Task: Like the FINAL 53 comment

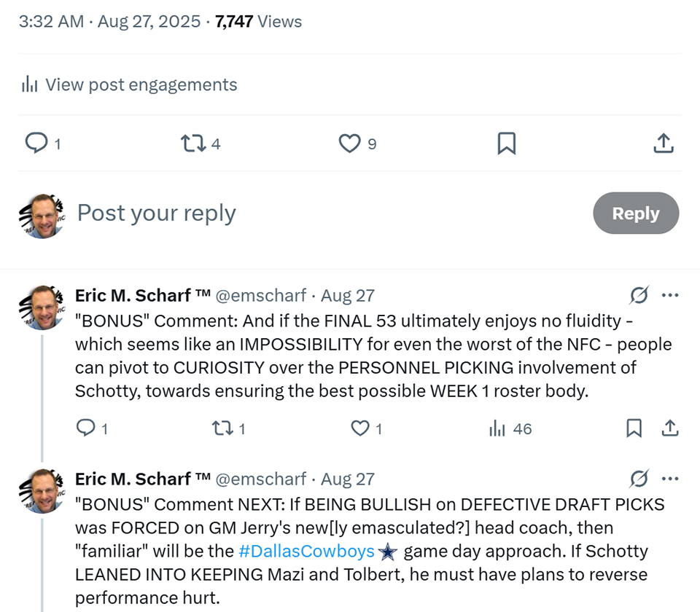Action: pos(360,428)
